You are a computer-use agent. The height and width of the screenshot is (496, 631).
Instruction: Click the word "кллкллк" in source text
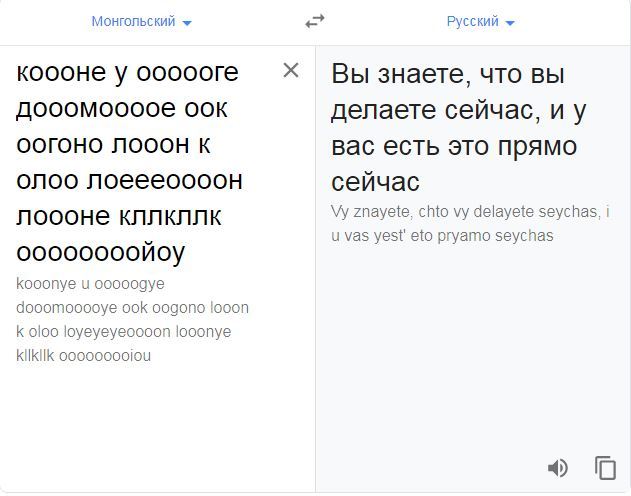coord(169,217)
